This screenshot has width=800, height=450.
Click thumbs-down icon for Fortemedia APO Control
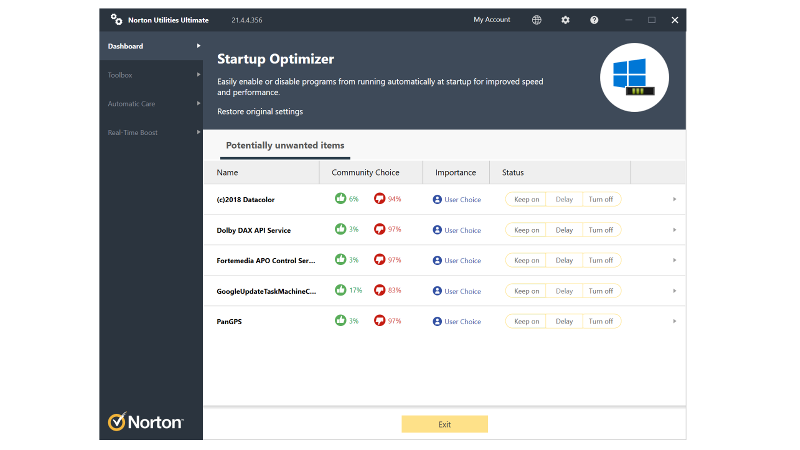[x=379, y=259]
